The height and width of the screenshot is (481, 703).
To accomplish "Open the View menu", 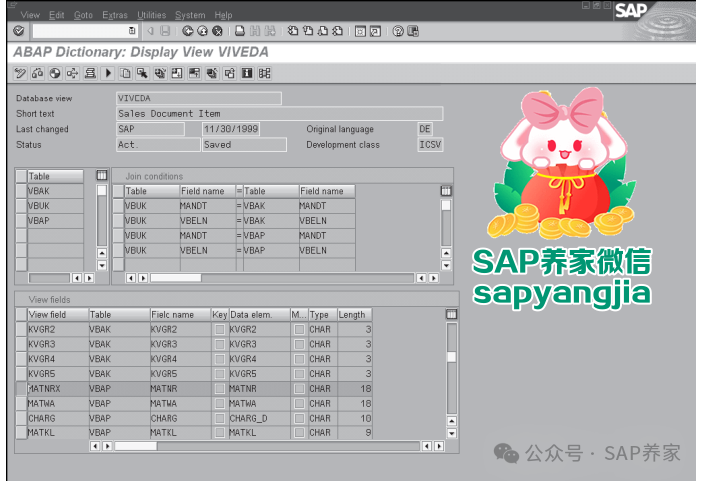I will point(30,15).
